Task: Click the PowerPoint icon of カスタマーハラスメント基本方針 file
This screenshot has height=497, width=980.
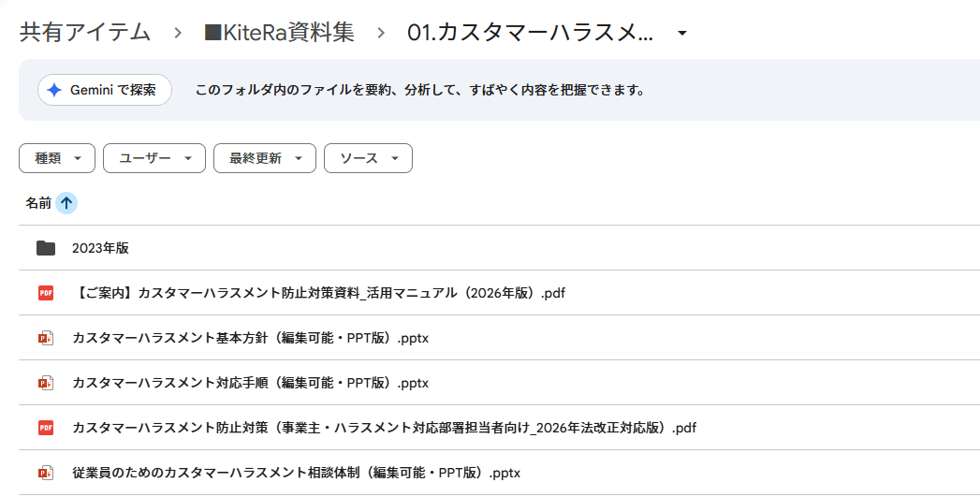Action: [x=46, y=338]
